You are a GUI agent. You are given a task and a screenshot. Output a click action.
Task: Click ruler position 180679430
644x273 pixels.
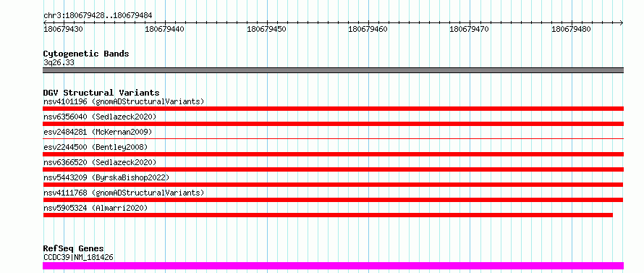(63, 29)
